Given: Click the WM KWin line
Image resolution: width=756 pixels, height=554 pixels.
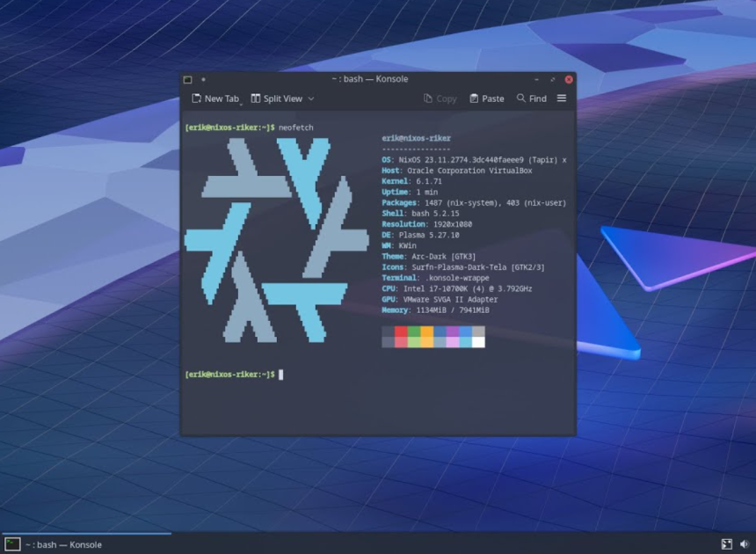Looking at the screenshot, I should coord(399,245).
